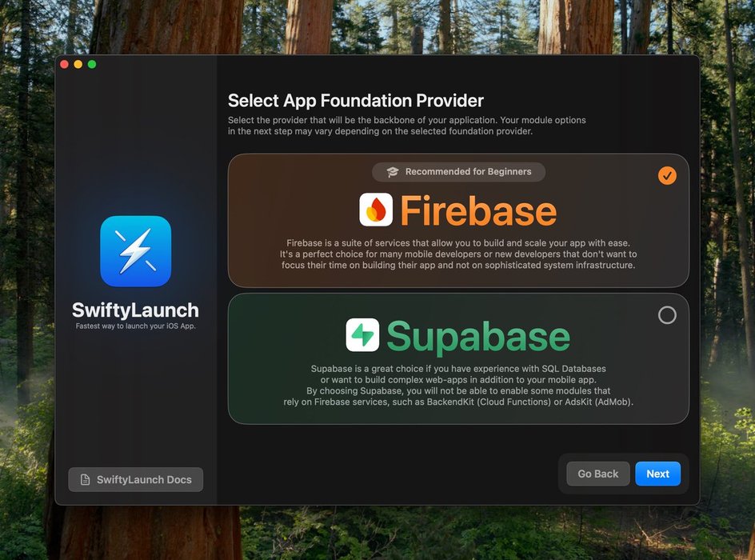Minimize the window with the yellow button

click(78, 65)
